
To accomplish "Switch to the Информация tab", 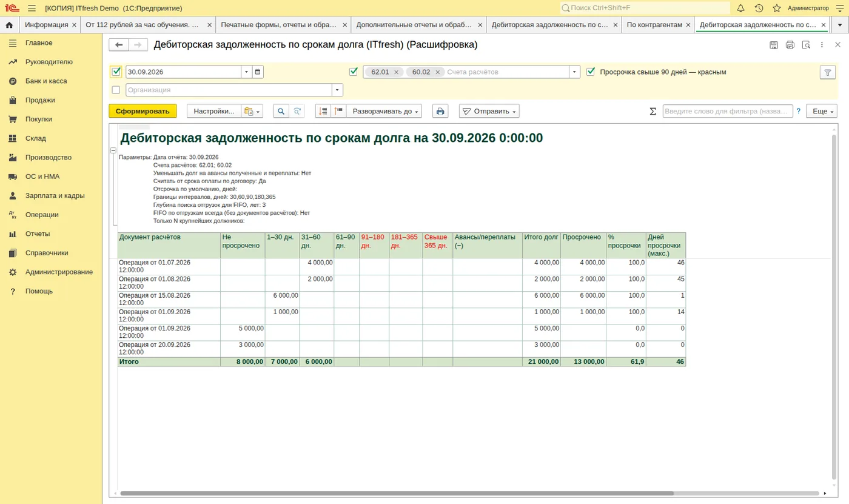I will pyautogui.click(x=47, y=25).
